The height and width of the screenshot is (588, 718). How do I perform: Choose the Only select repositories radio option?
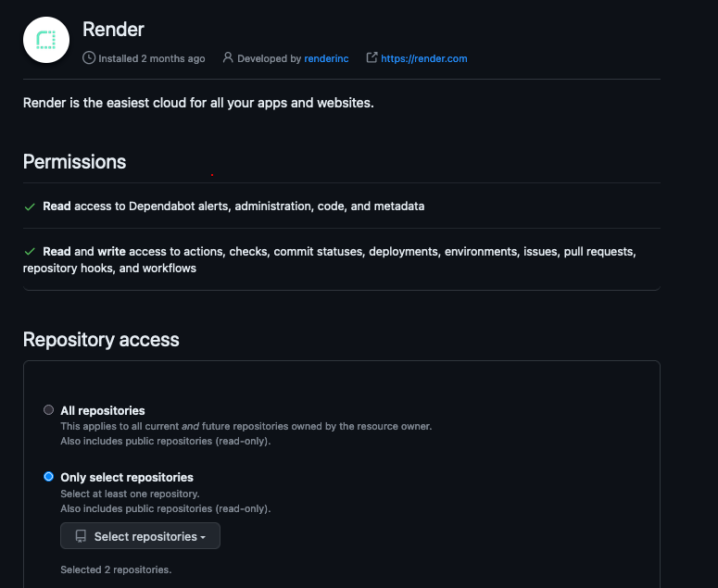coord(48,477)
